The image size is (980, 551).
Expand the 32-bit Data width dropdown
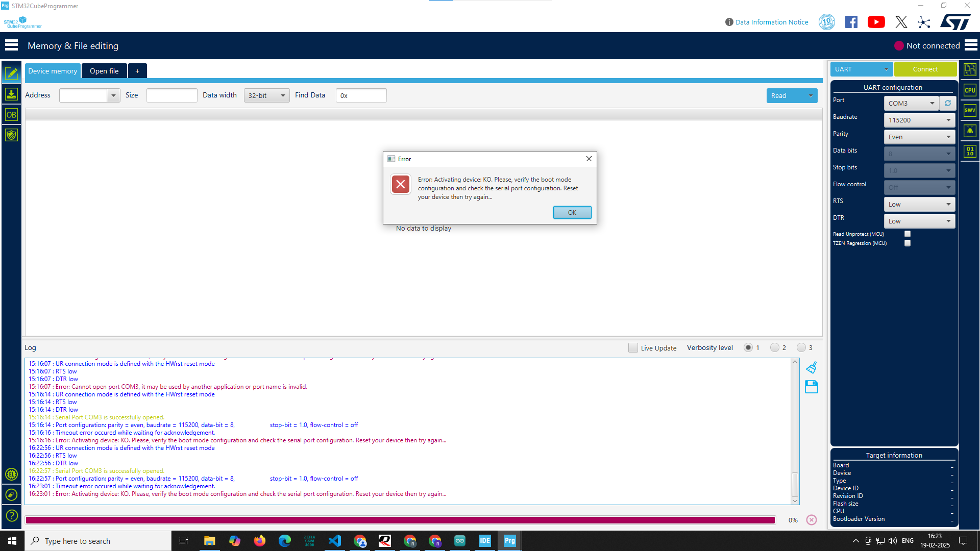point(266,95)
